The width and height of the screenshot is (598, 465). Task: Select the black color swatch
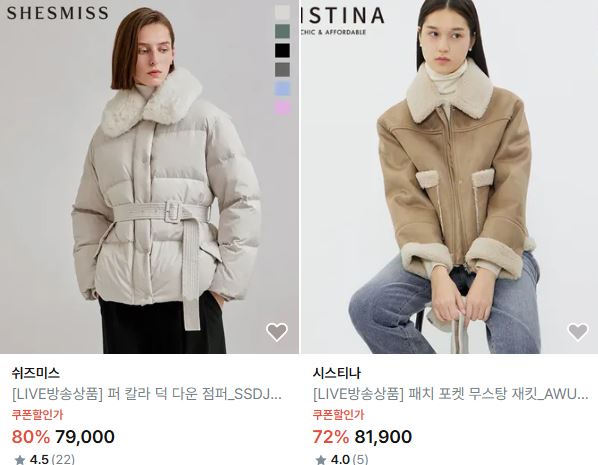click(282, 50)
